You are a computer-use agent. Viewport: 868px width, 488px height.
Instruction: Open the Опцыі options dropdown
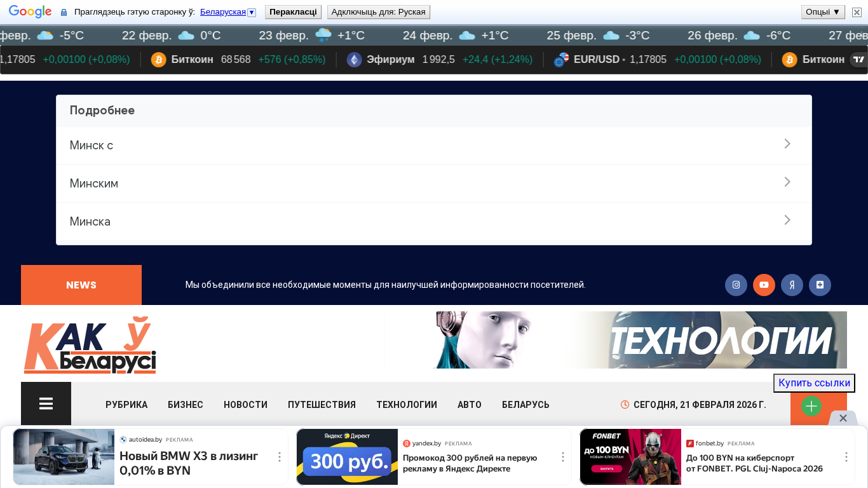(823, 12)
